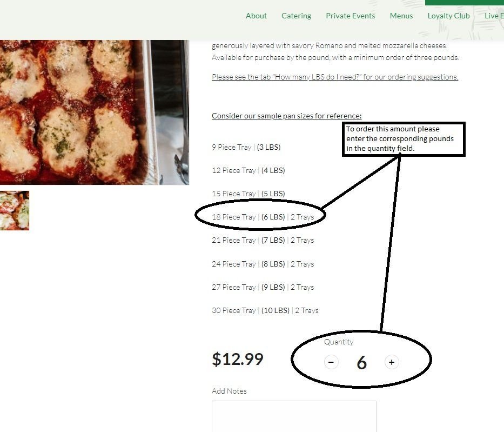The height and width of the screenshot is (432, 504).
Task: Decrease quantity with the minus button
Action: coord(331,362)
